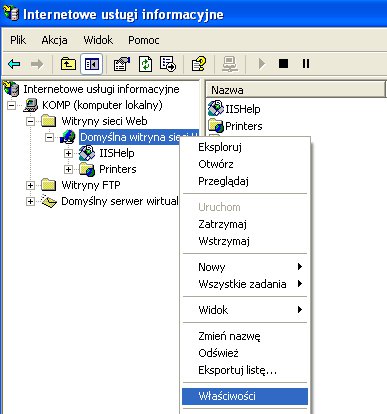Select 'Printers' label in the tree
387x414 pixels.
pyautogui.click(x=118, y=169)
